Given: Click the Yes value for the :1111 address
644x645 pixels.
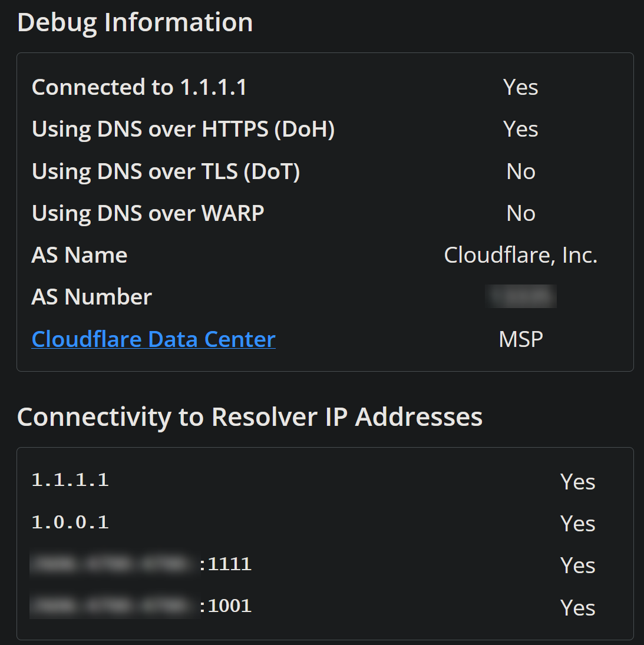Looking at the screenshot, I should [578, 565].
